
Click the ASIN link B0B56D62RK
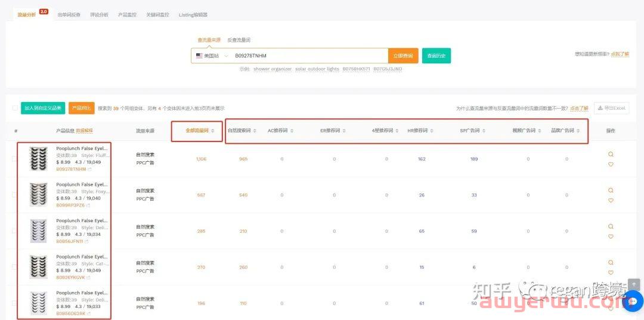71,313
